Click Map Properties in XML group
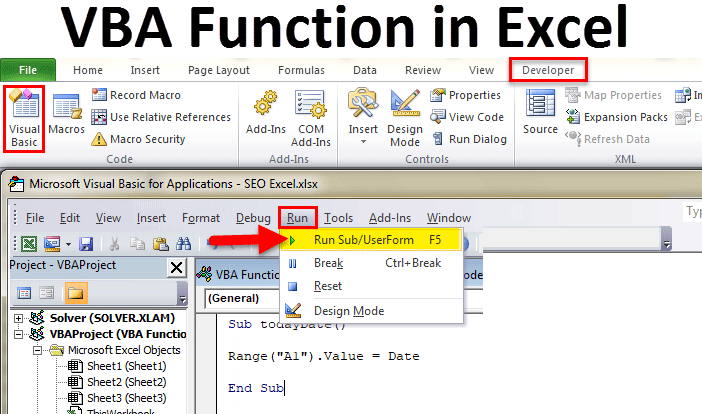 613,95
